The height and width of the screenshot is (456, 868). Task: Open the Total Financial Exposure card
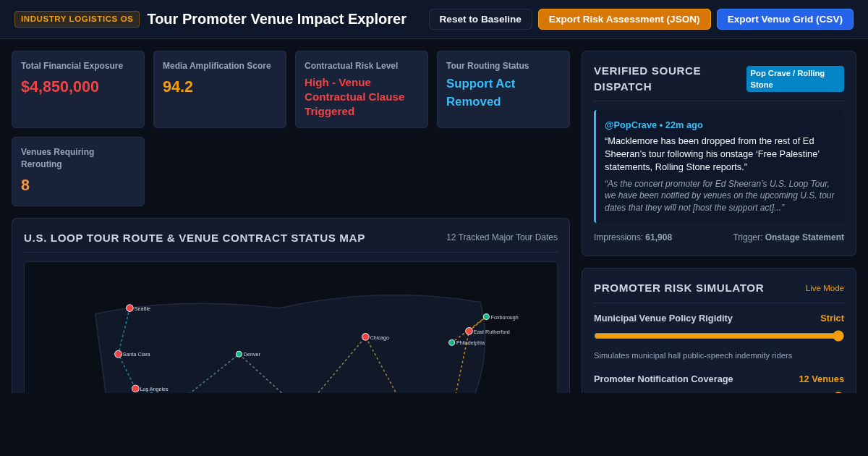[x=78, y=89]
